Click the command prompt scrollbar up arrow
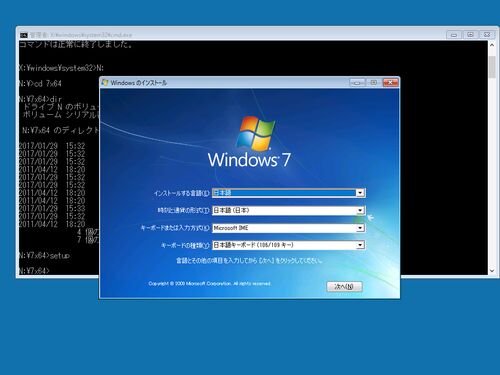 pos(492,45)
